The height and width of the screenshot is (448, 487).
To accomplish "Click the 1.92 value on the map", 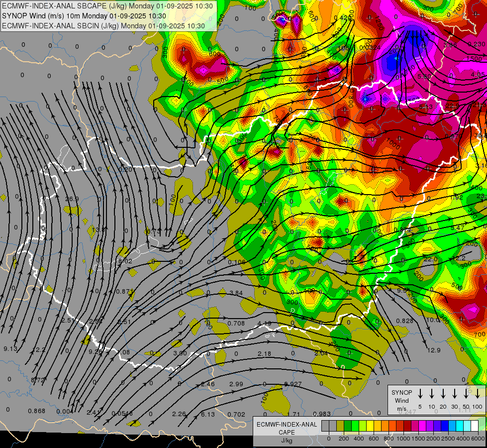I will point(457,197).
